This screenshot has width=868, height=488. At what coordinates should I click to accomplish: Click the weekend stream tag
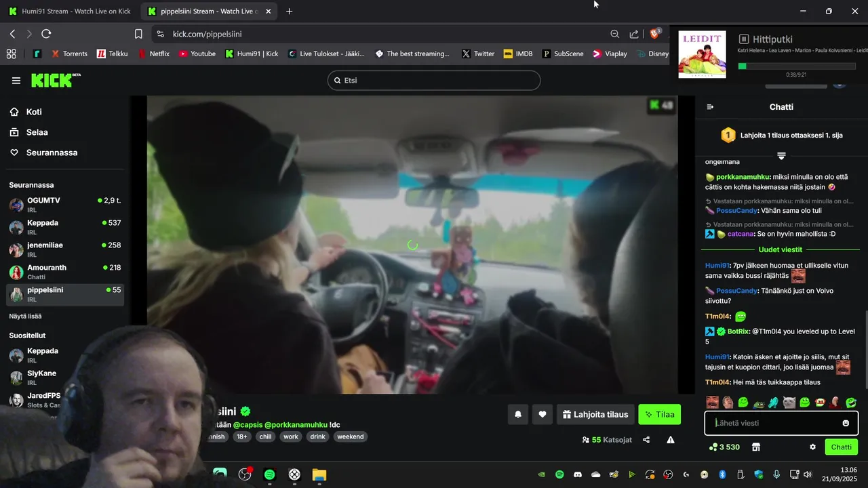[x=351, y=436]
